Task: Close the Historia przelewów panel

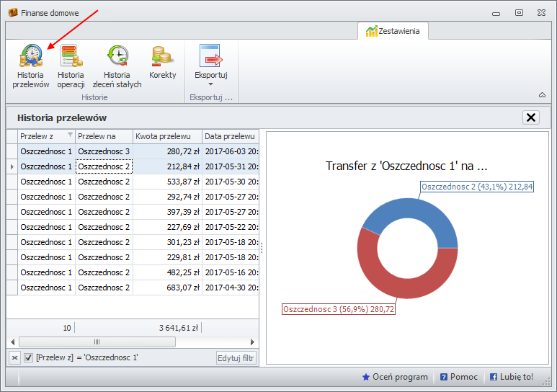Action: (x=531, y=117)
